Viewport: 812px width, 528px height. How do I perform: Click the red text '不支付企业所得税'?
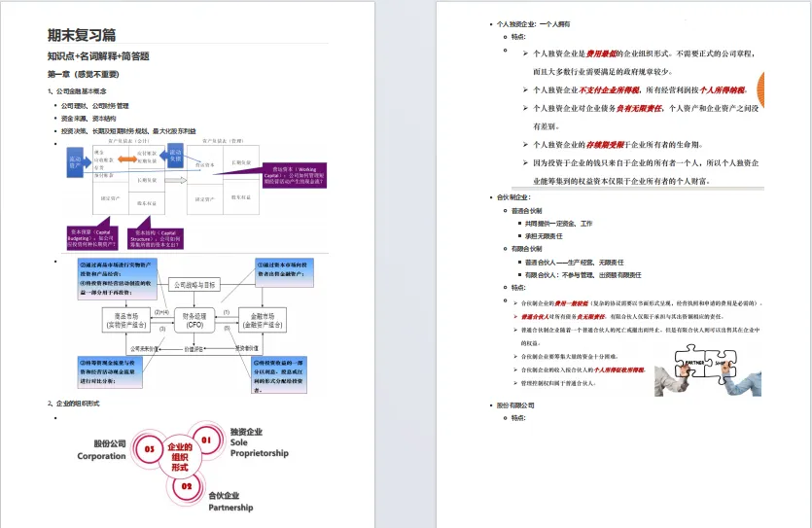[609, 90]
